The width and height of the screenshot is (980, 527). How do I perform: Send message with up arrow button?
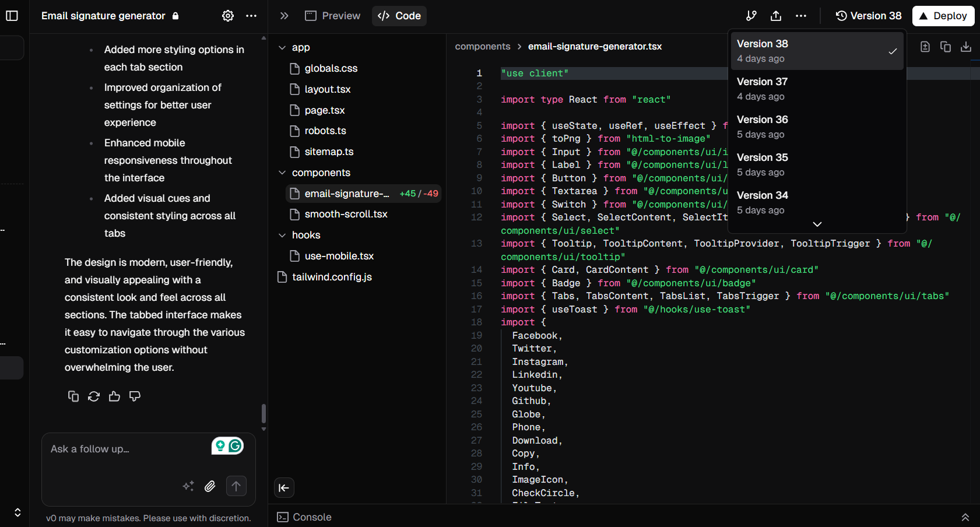pyautogui.click(x=236, y=486)
